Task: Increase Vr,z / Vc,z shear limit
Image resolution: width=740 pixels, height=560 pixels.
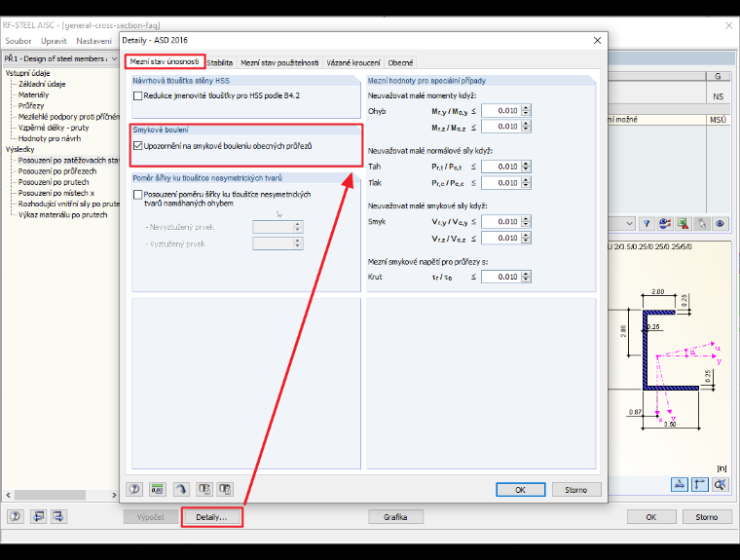Action: 526,236
